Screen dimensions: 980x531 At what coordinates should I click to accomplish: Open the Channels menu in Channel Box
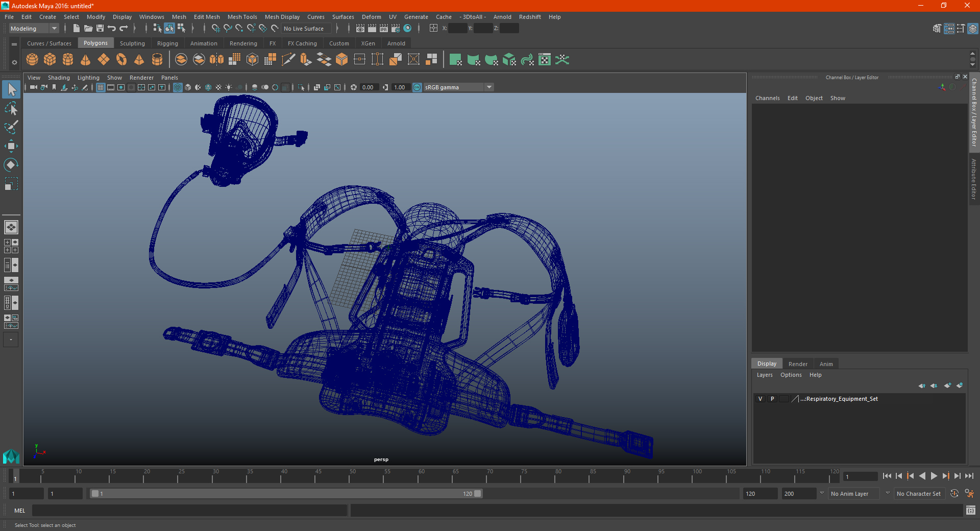coord(767,98)
